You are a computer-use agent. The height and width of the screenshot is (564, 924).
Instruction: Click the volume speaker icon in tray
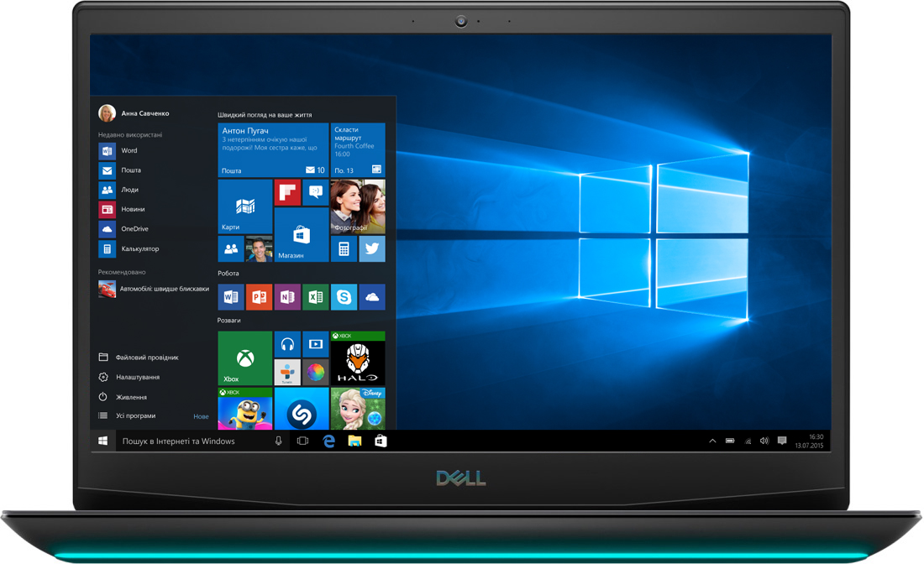click(764, 441)
